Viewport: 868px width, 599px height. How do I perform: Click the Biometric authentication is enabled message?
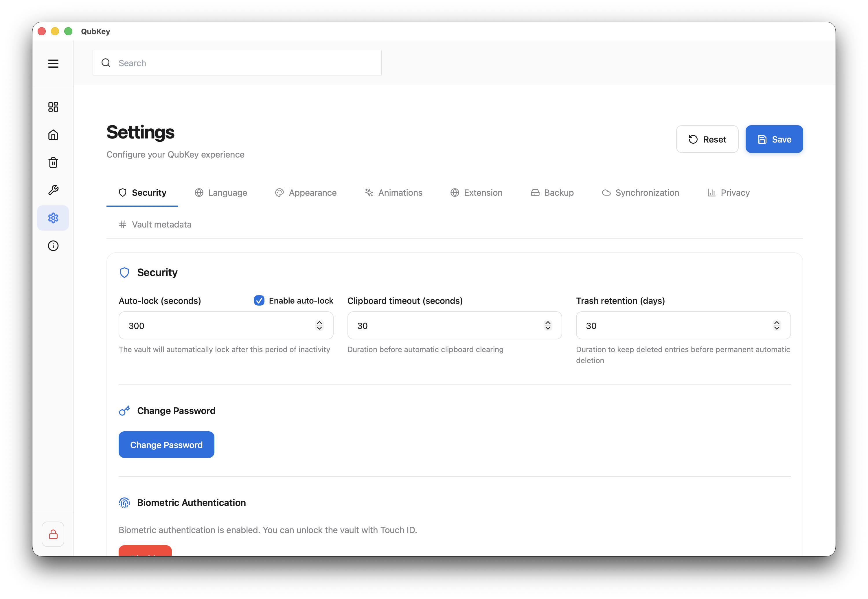point(268,530)
